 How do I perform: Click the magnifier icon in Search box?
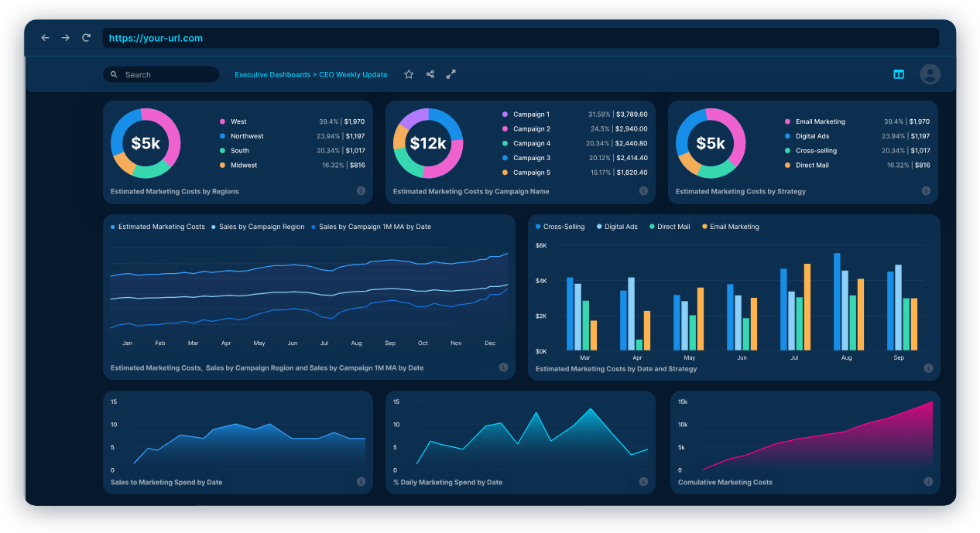coord(114,75)
